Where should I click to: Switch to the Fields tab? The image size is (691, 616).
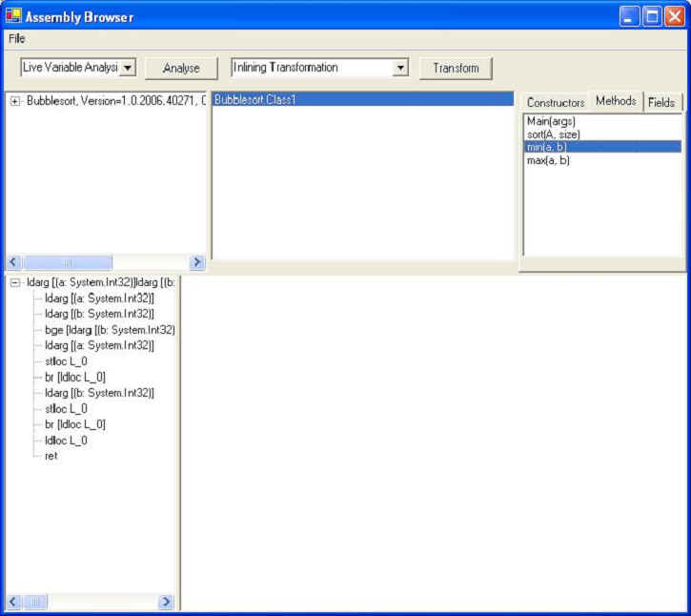(x=661, y=102)
